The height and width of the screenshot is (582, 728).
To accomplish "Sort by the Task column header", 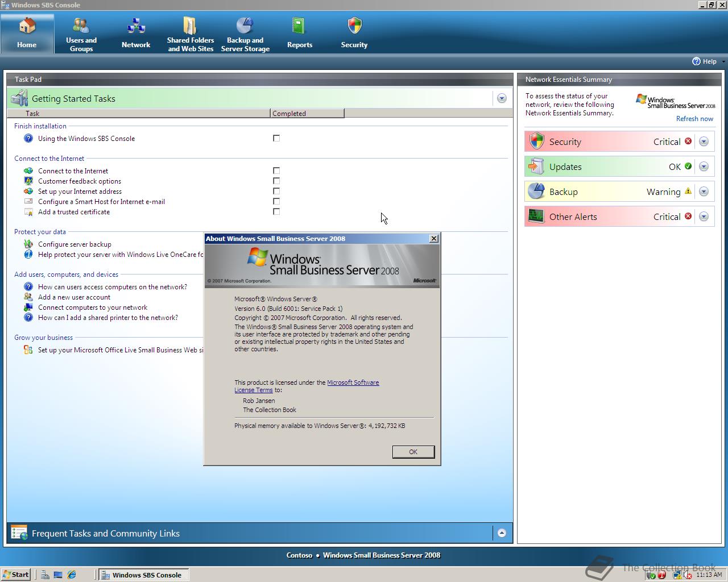I will click(x=139, y=113).
